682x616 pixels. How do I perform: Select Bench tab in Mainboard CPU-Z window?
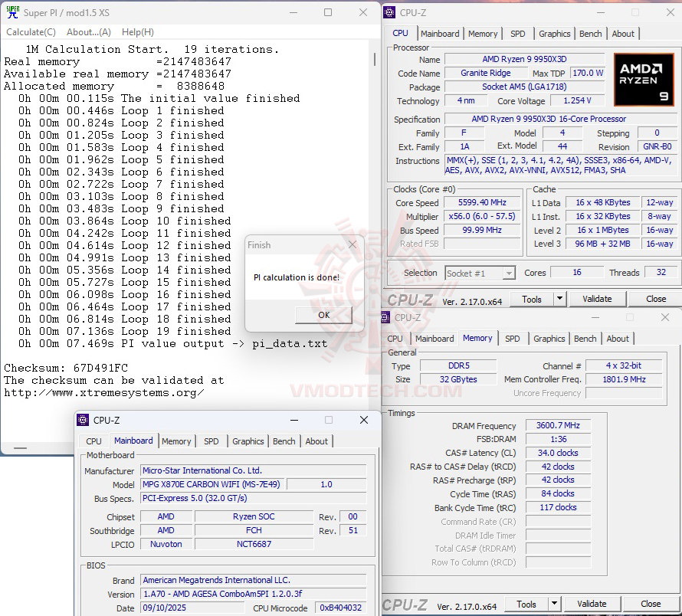point(284,441)
